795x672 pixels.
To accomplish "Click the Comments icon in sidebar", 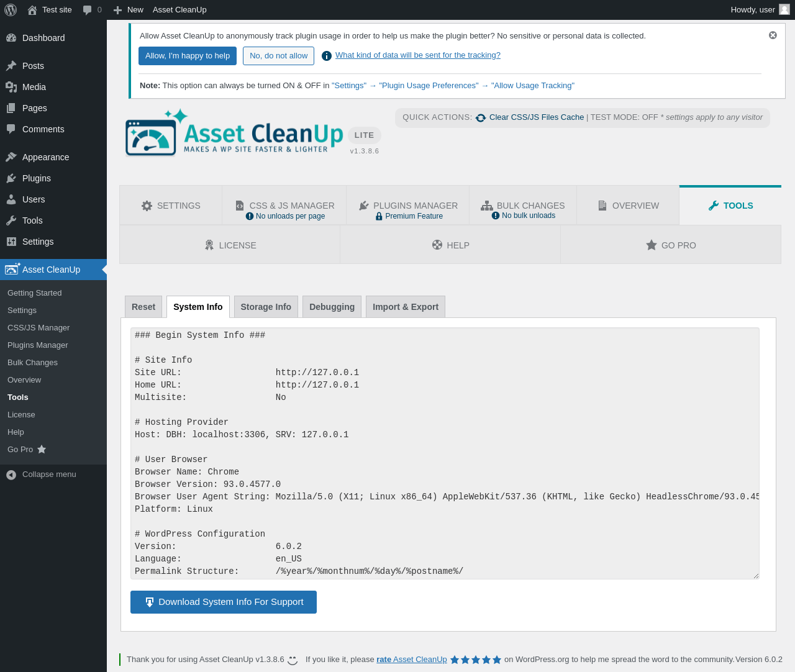I will [x=11, y=129].
